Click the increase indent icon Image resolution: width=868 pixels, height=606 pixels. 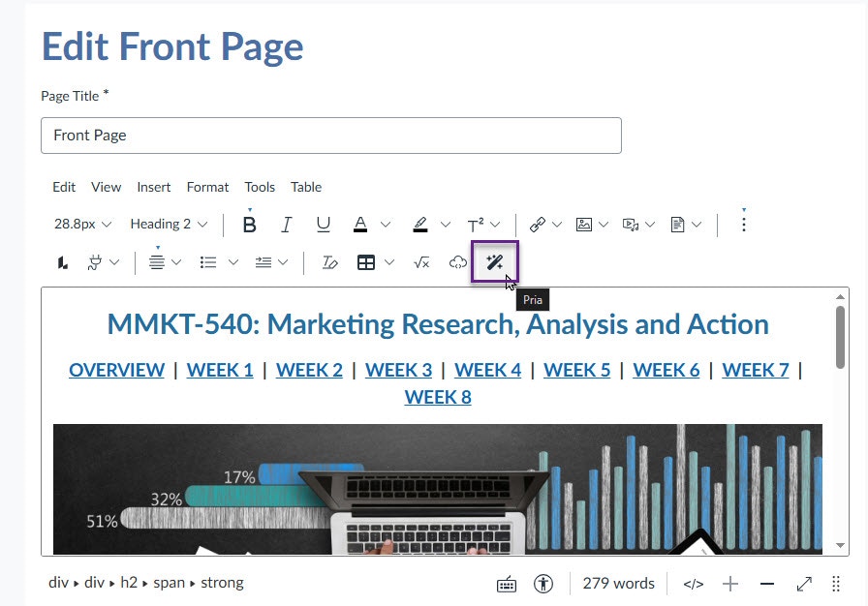point(263,262)
